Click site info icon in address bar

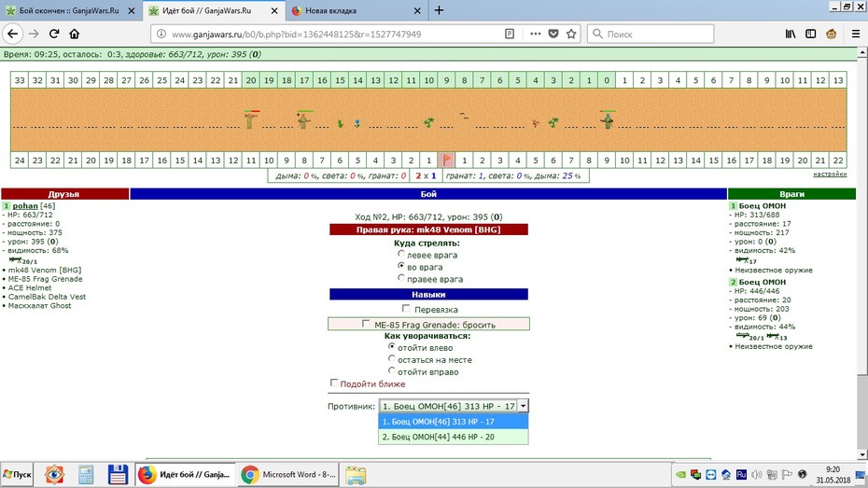click(x=161, y=34)
